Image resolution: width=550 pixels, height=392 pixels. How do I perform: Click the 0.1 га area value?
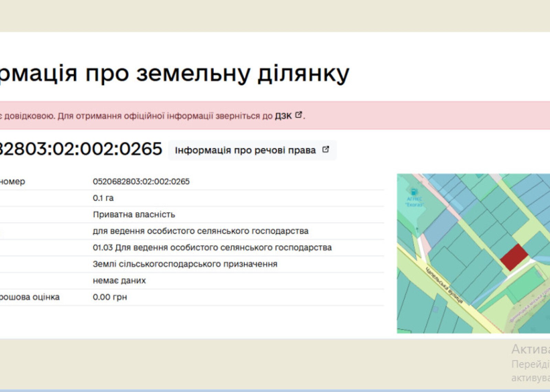point(103,198)
